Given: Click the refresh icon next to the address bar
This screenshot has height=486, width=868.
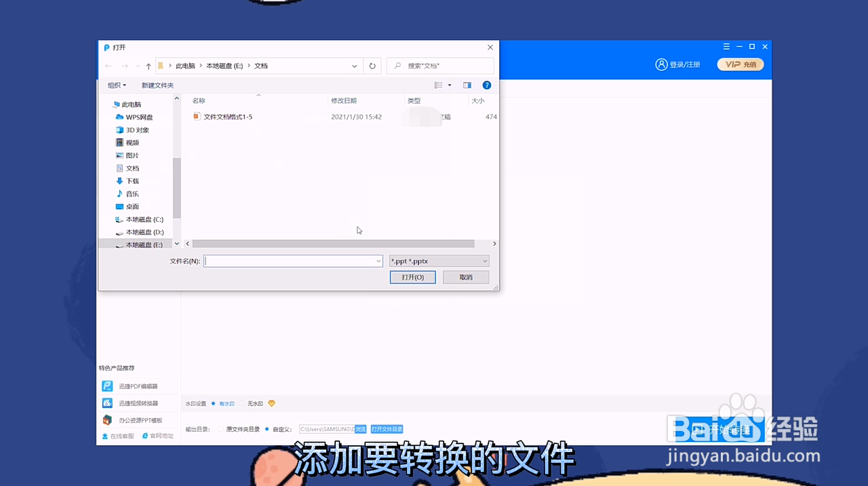Looking at the screenshot, I should [372, 66].
